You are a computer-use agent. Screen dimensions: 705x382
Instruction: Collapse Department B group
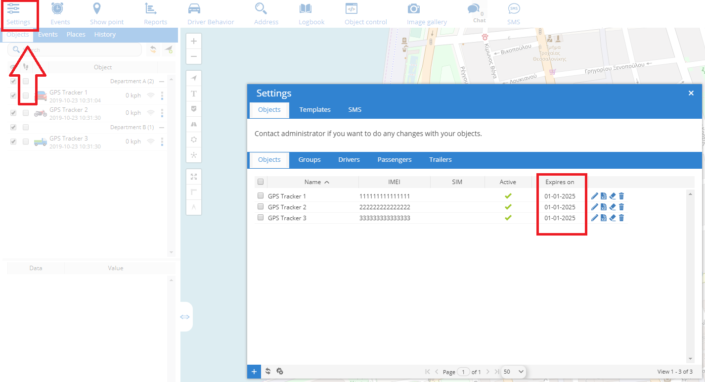pos(161,127)
